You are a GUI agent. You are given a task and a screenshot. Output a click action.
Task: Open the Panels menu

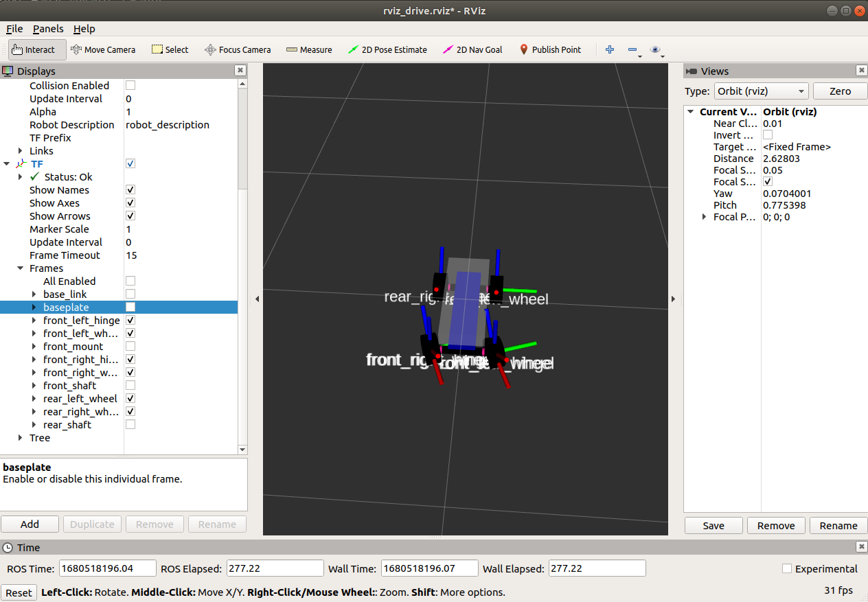48,29
